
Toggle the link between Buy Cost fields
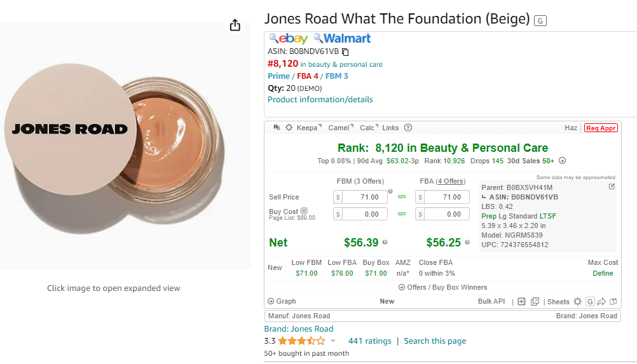[401, 214]
